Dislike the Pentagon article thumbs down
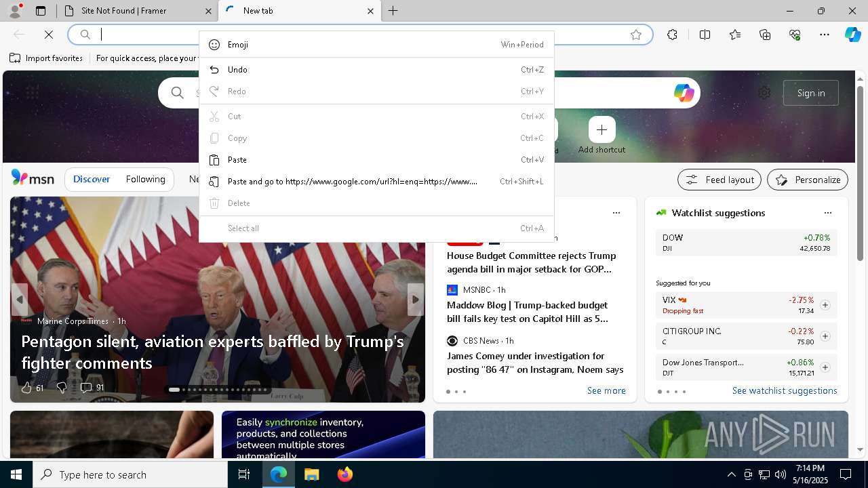Screen dimensions: 868x488 point(61,388)
